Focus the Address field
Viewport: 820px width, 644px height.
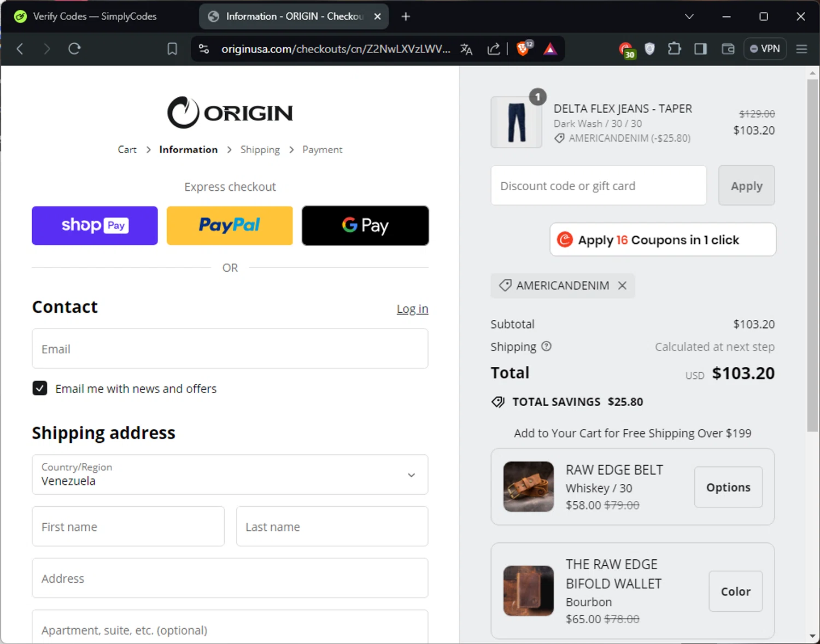230,578
